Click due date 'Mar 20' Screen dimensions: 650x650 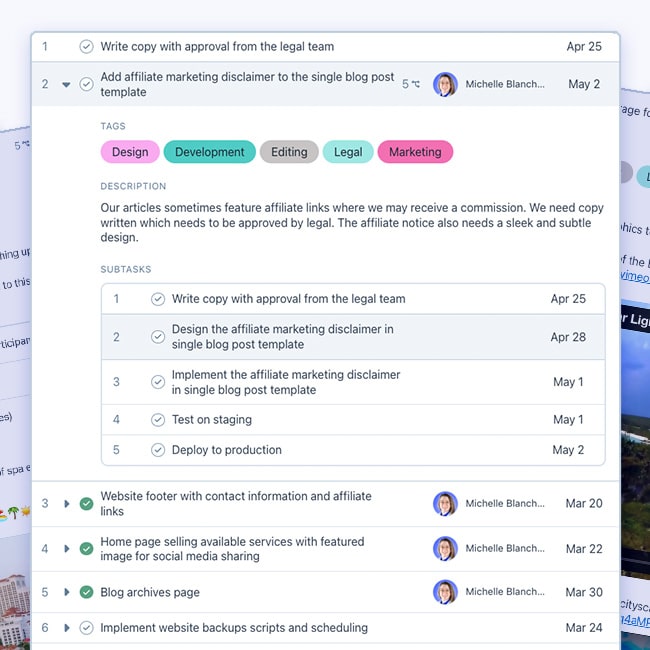pyautogui.click(x=584, y=503)
